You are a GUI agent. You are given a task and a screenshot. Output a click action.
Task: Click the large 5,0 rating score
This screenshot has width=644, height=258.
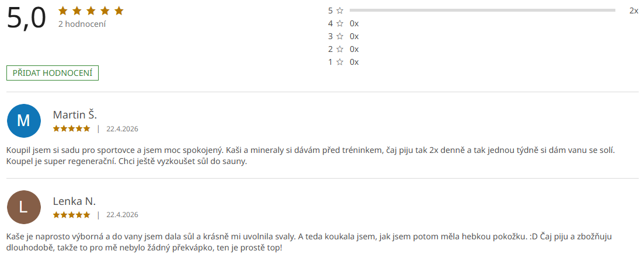tap(26, 19)
